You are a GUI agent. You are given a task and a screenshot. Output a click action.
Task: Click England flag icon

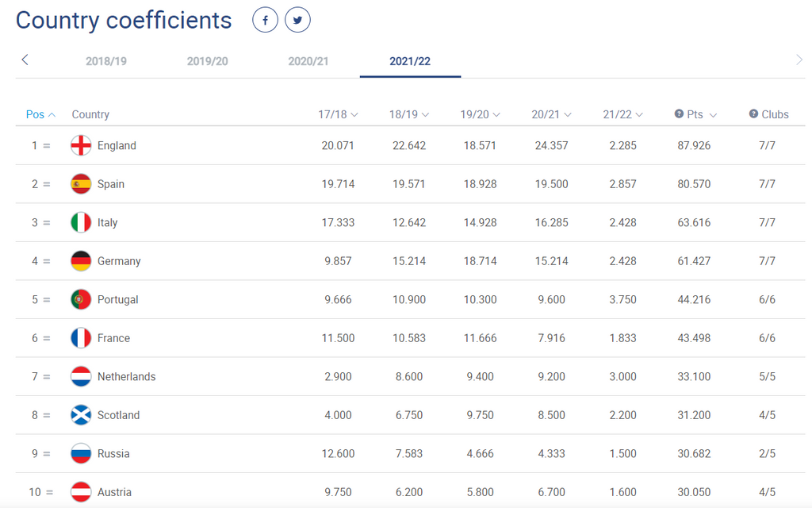81,146
